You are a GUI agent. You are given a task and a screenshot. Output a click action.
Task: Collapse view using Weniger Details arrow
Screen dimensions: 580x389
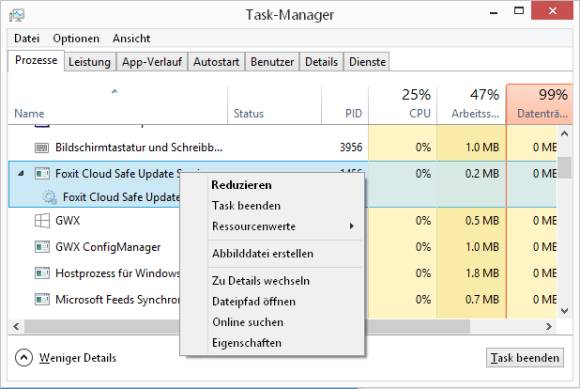24,358
